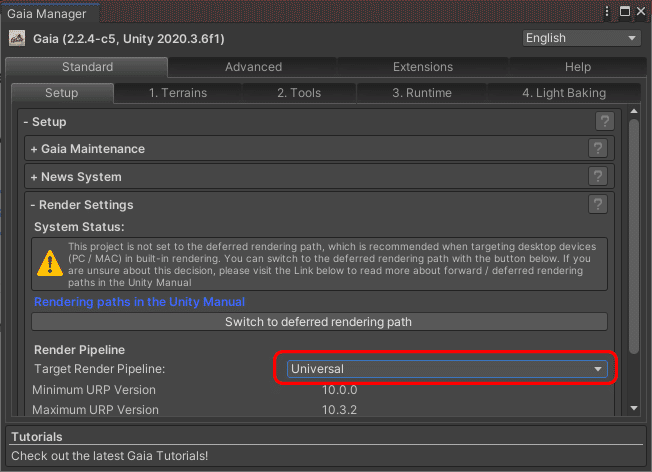652x472 pixels.
Task: Open the Target Render Pipeline dropdown
Action: coord(447,369)
